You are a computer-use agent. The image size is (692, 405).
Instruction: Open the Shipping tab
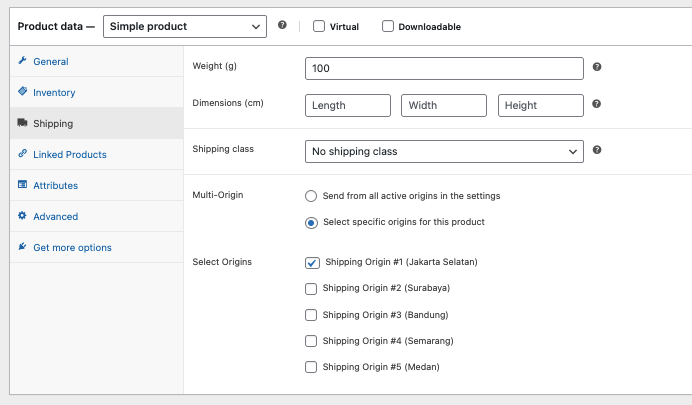(x=53, y=123)
